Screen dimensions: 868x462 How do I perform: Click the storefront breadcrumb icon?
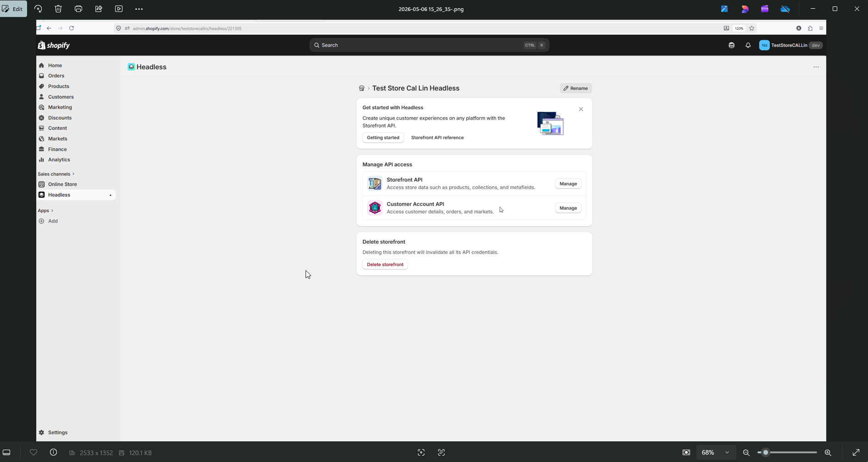tap(362, 88)
